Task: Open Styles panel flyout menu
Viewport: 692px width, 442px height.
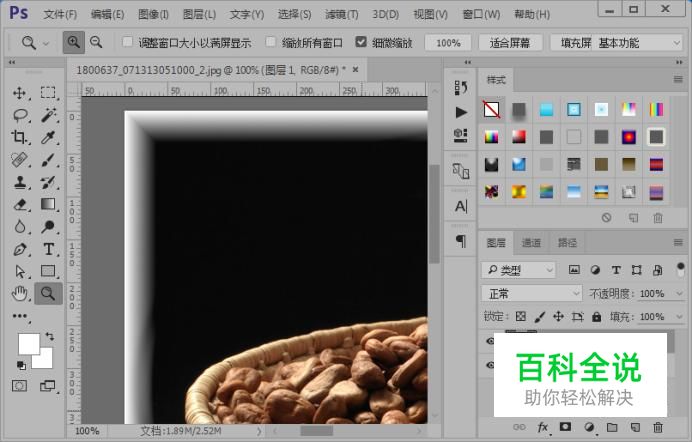Action: pos(678,79)
